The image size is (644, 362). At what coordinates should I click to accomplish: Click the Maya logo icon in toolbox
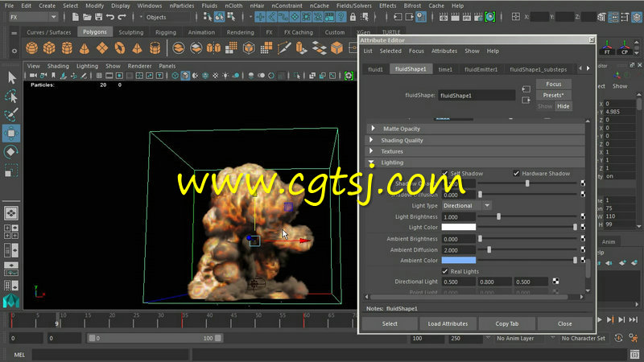(11, 301)
